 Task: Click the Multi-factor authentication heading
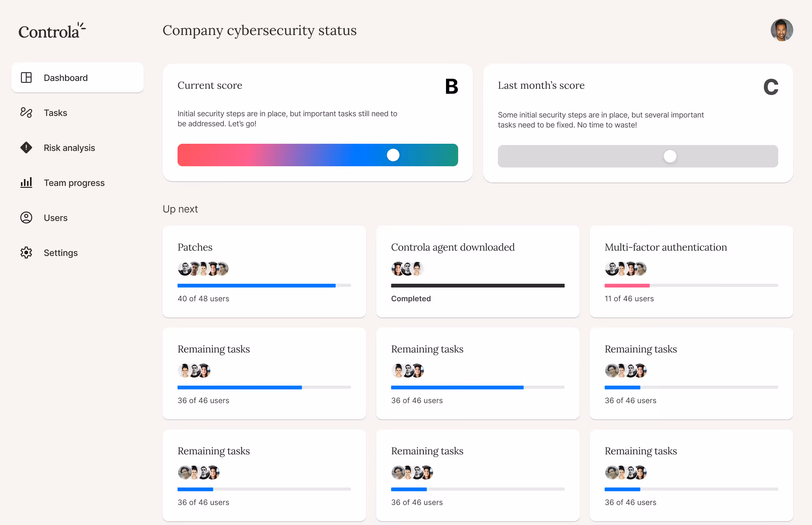665,247
